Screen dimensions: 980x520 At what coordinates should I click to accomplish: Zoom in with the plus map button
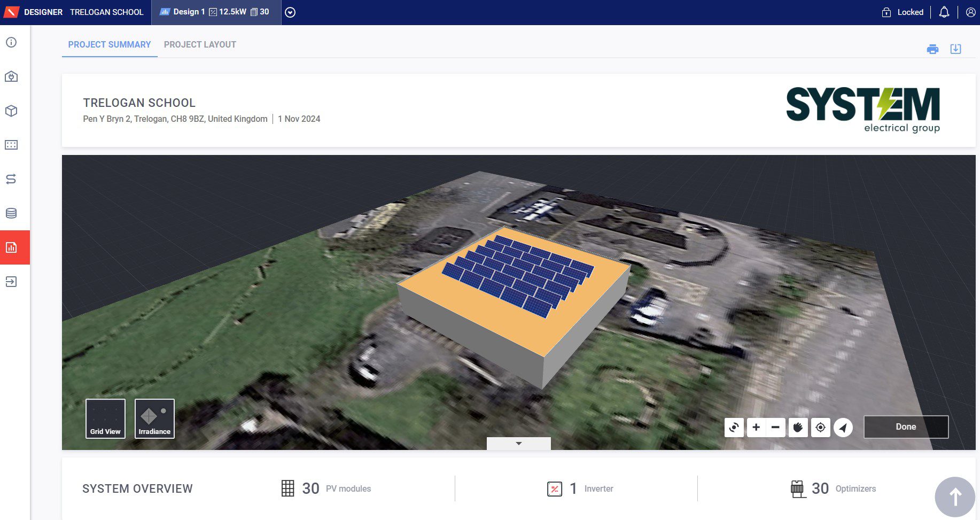(756, 427)
